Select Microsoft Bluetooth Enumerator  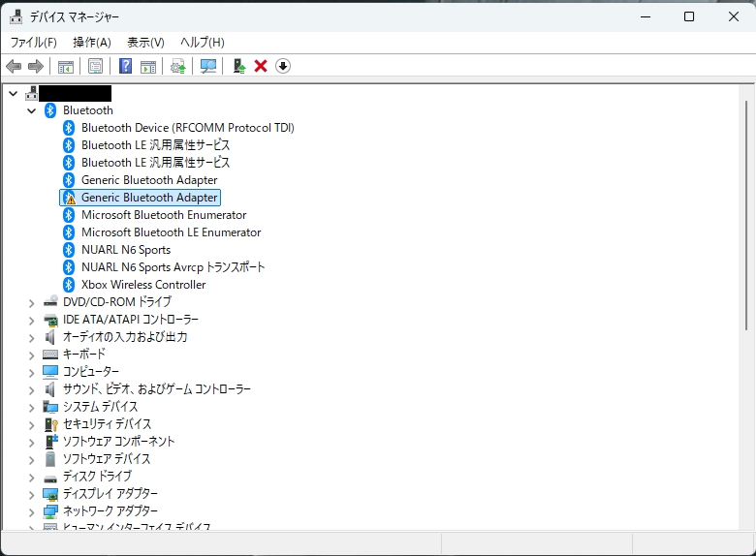(164, 215)
